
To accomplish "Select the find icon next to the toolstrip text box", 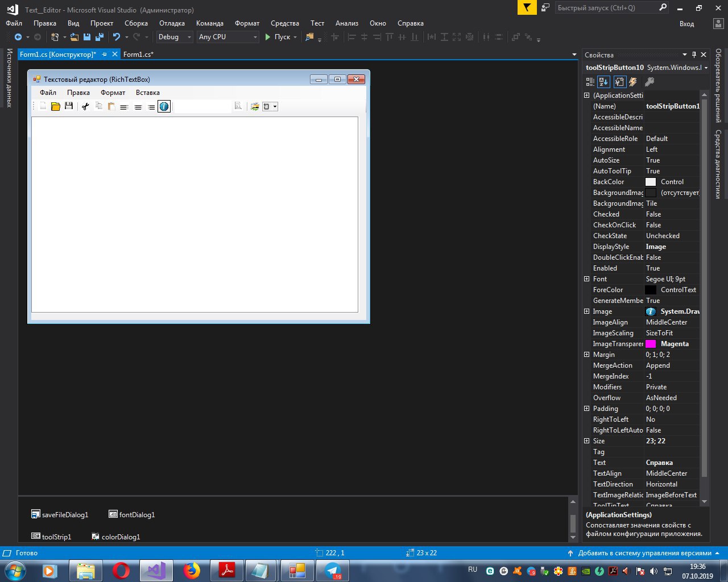I will pyautogui.click(x=238, y=106).
